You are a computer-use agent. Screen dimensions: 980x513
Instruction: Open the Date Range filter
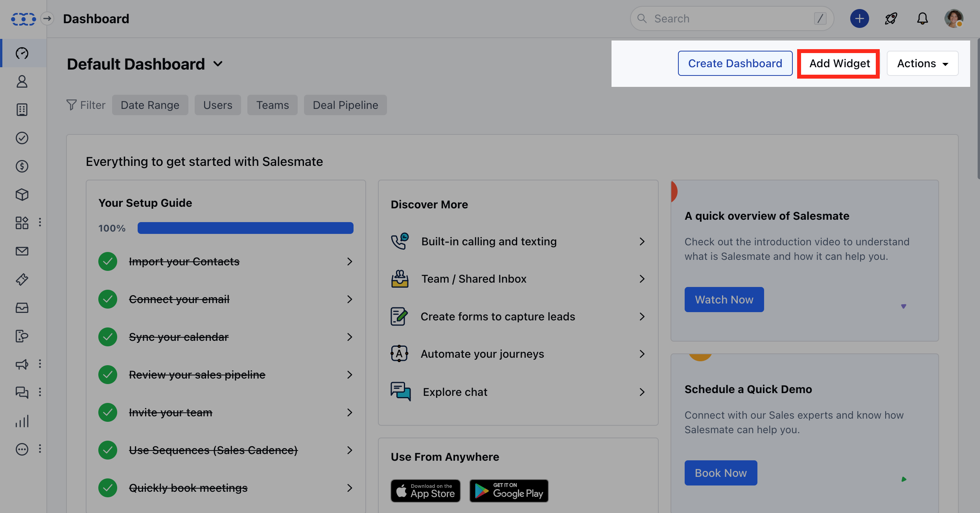150,105
